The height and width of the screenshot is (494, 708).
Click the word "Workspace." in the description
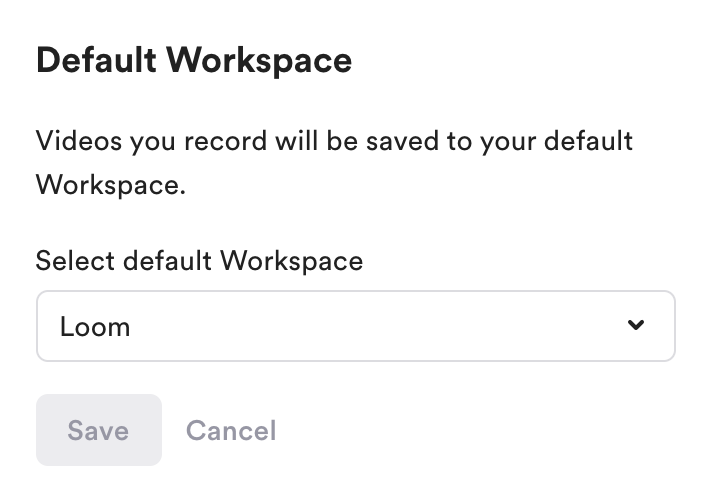click(x=111, y=185)
